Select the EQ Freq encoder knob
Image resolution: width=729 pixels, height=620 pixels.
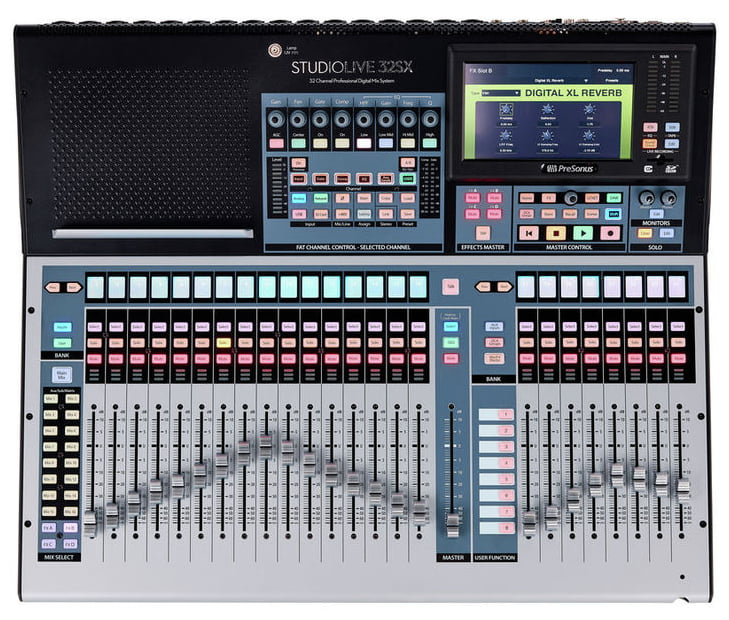coord(408,119)
